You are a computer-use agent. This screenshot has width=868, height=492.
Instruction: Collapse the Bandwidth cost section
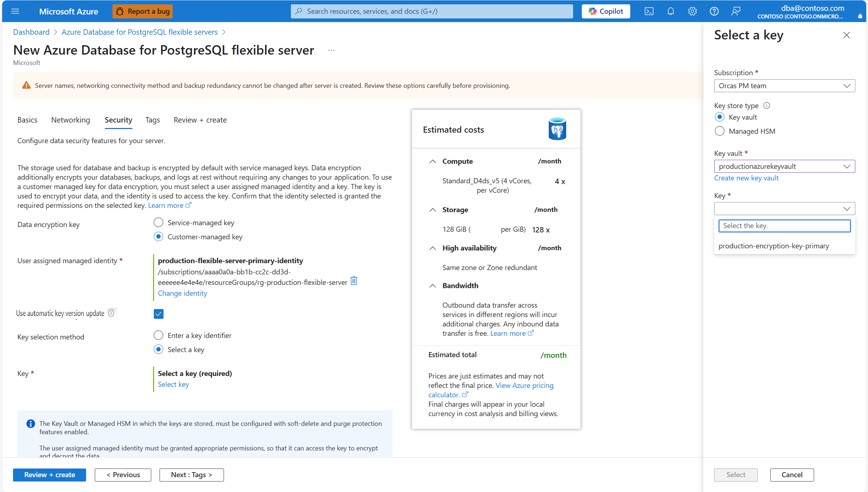(433, 286)
